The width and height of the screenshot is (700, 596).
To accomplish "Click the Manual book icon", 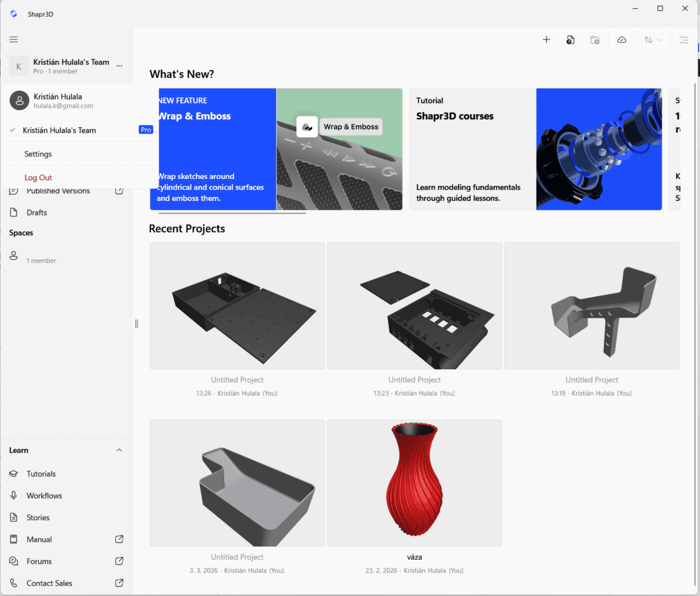I will 14,539.
